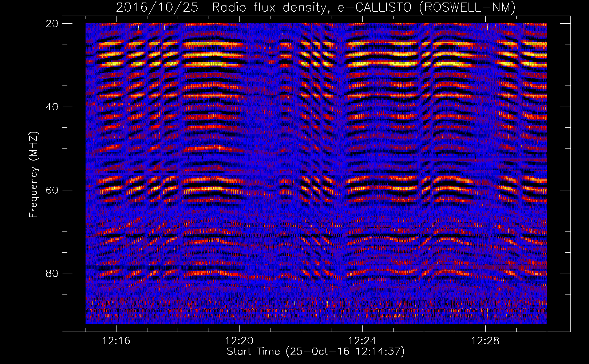Click the 20 frequency tick label
Screen dimensions: 589x364
52,24
